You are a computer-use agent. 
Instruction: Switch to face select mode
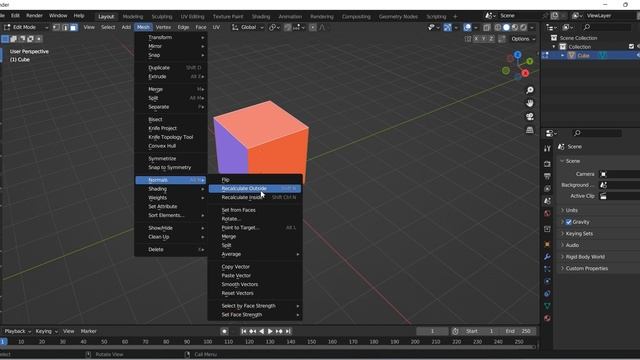click(x=73, y=27)
